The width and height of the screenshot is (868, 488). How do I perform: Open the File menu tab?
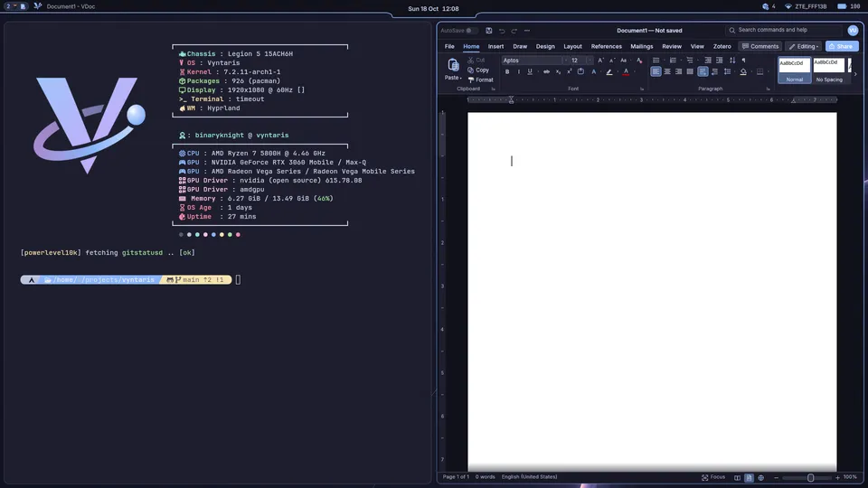449,46
